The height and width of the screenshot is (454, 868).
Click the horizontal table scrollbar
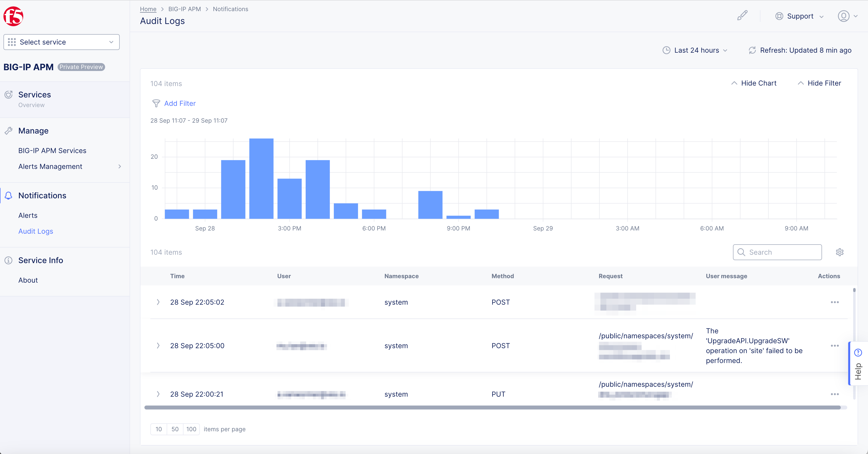(492, 408)
